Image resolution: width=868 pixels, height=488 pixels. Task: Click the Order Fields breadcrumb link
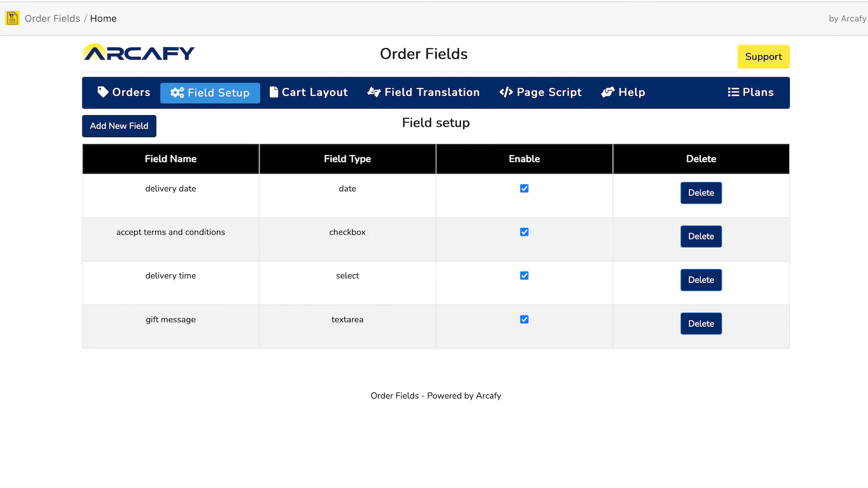(52, 18)
